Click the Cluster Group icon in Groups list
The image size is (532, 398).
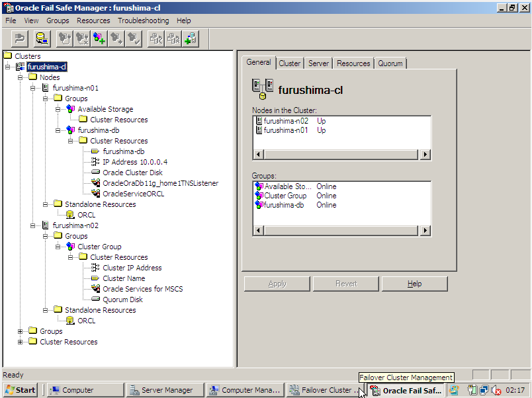(x=259, y=196)
